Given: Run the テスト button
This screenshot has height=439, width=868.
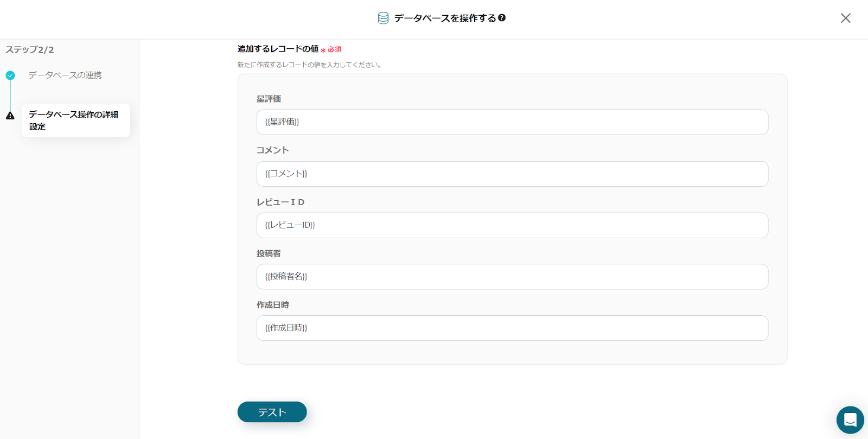Looking at the screenshot, I should (x=272, y=412).
